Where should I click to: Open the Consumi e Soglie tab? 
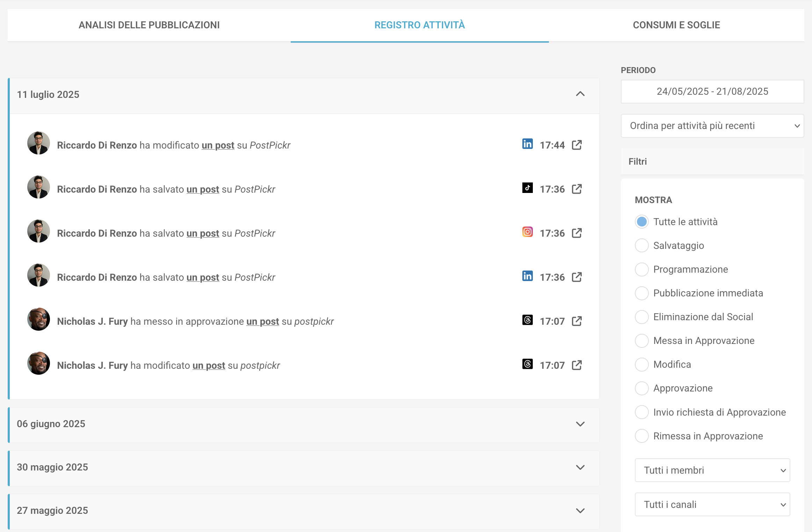click(x=676, y=25)
